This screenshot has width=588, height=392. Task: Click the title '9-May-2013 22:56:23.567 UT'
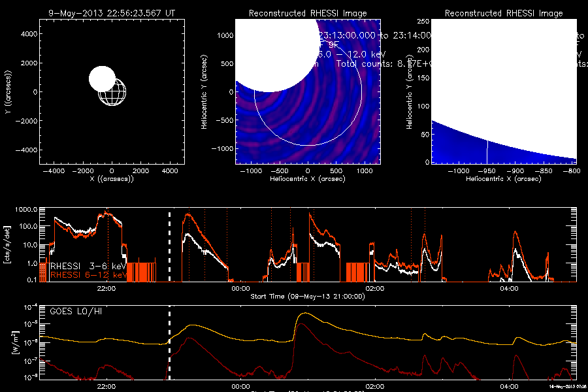coord(112,14)
